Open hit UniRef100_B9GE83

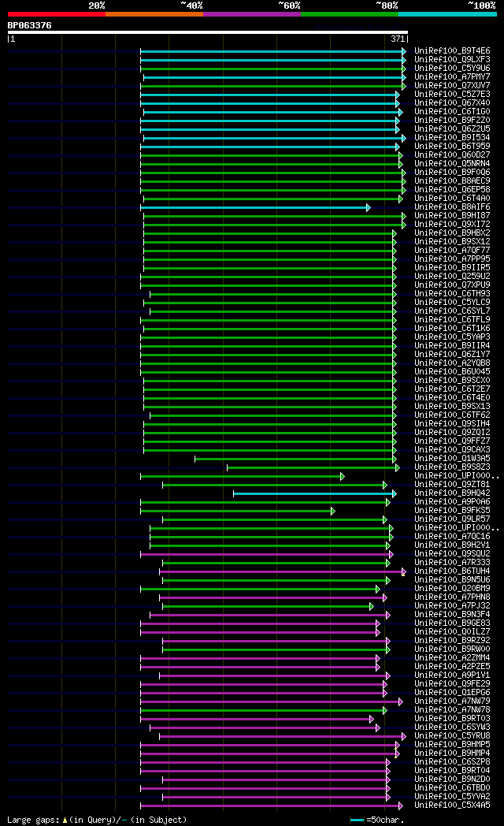452,623
